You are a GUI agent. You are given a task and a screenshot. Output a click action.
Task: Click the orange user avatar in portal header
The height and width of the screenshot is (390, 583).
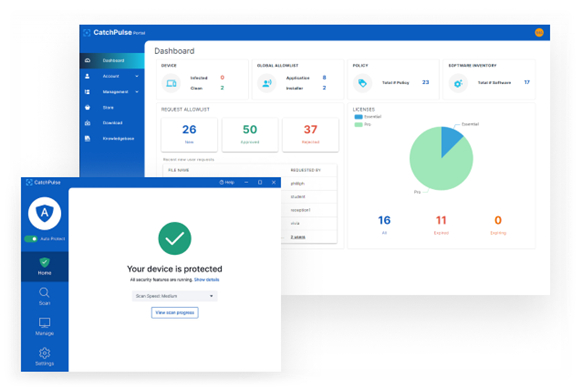539,33
